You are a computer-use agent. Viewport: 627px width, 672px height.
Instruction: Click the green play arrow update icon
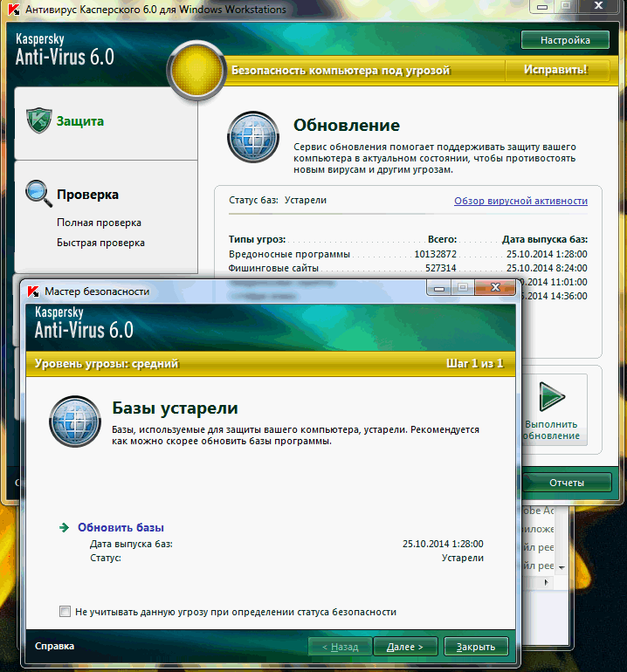pos(552,396)
